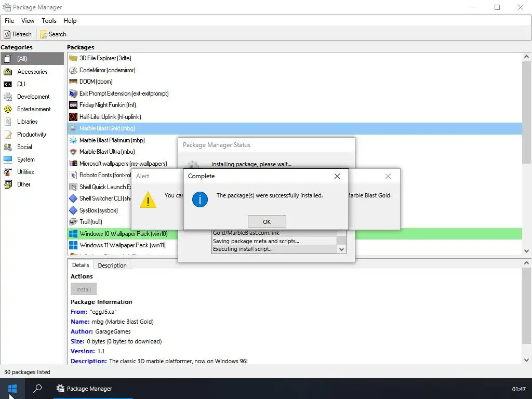Switch to the Details tab
This screenshot has height=399, width=532.
coord(81,265)
